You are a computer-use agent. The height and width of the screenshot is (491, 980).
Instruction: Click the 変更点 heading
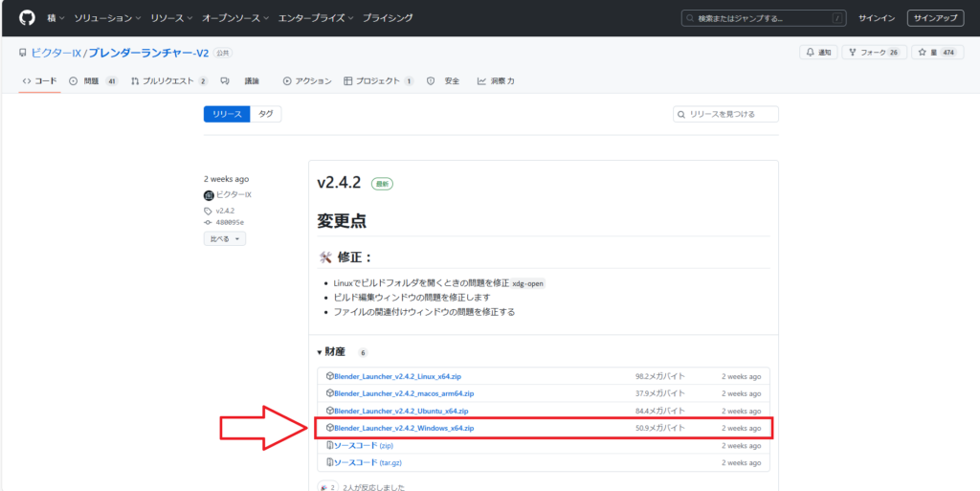pos(342,221)
